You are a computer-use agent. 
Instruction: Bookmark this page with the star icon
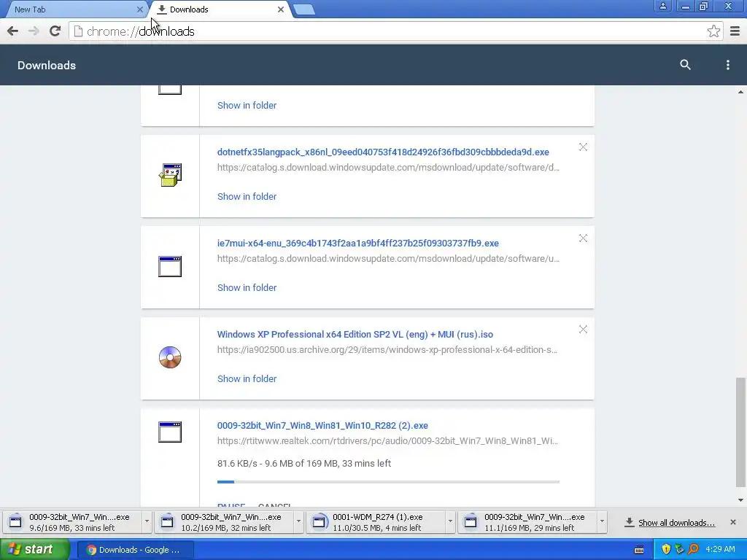click(x=713, y=31)
